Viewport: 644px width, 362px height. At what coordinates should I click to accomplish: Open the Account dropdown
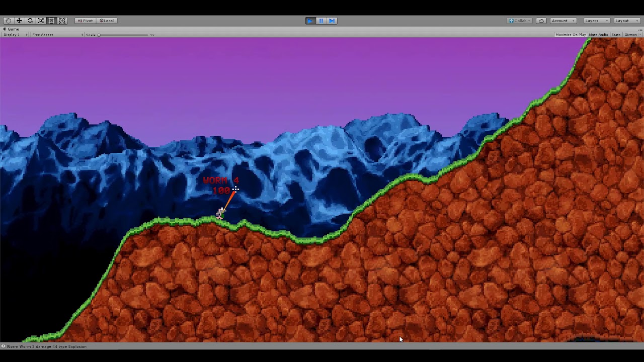[x=563, y=21]
